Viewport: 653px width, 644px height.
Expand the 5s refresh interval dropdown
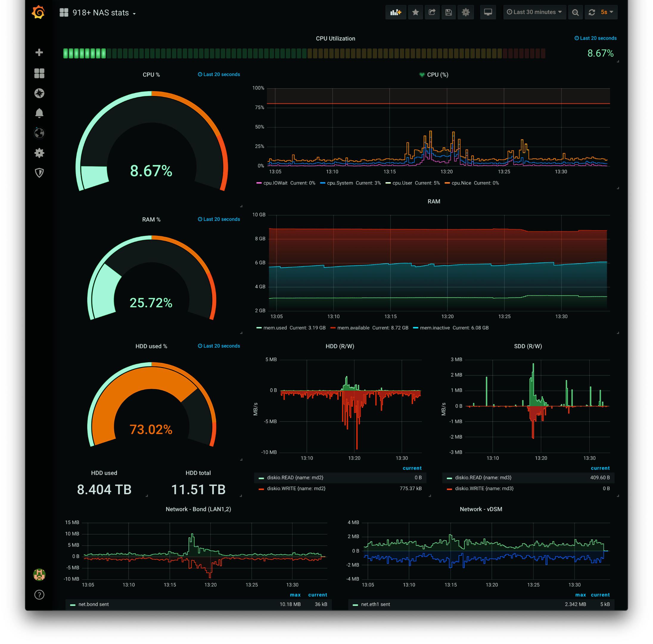[607, 13]
